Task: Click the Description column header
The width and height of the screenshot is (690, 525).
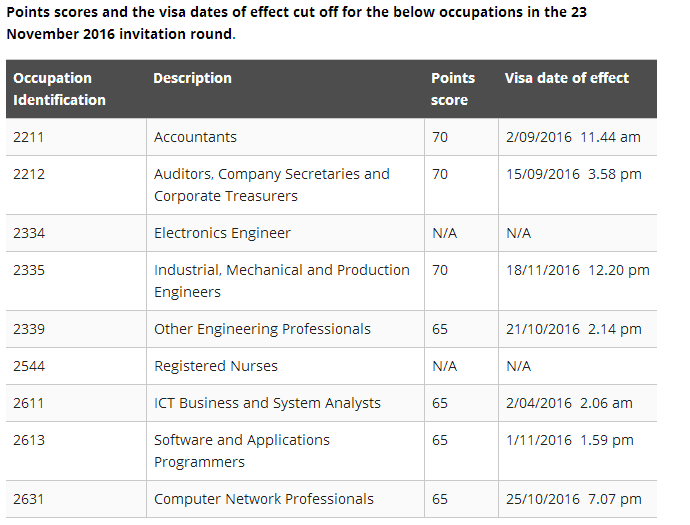Action: 192,78
